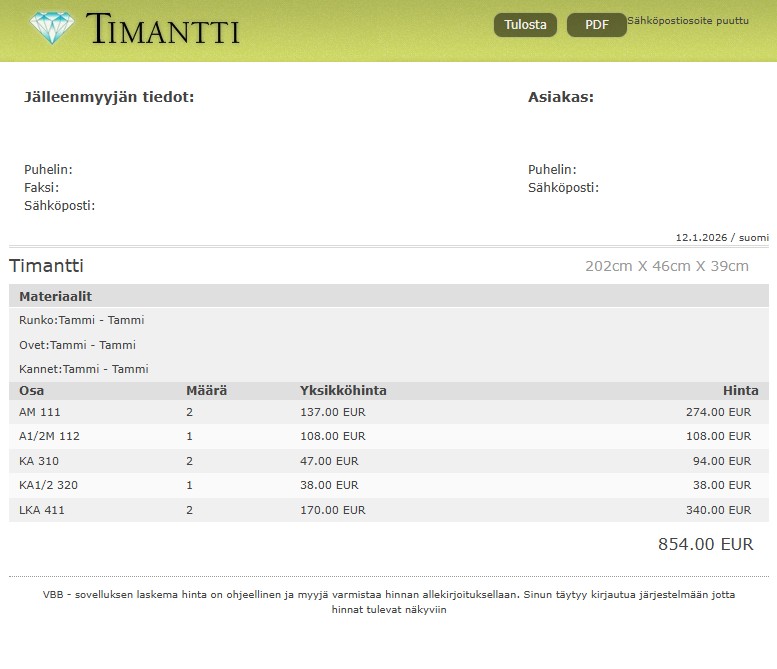The image size is (777, 669).
Task: Click the Timantti brand name text
Action: coord(163,29)
